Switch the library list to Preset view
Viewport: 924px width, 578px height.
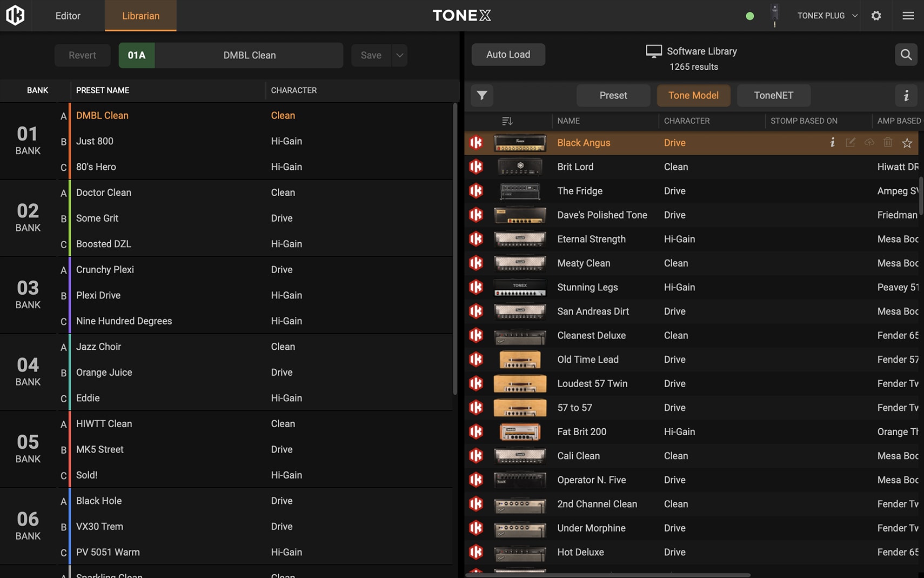pos(613,95)
